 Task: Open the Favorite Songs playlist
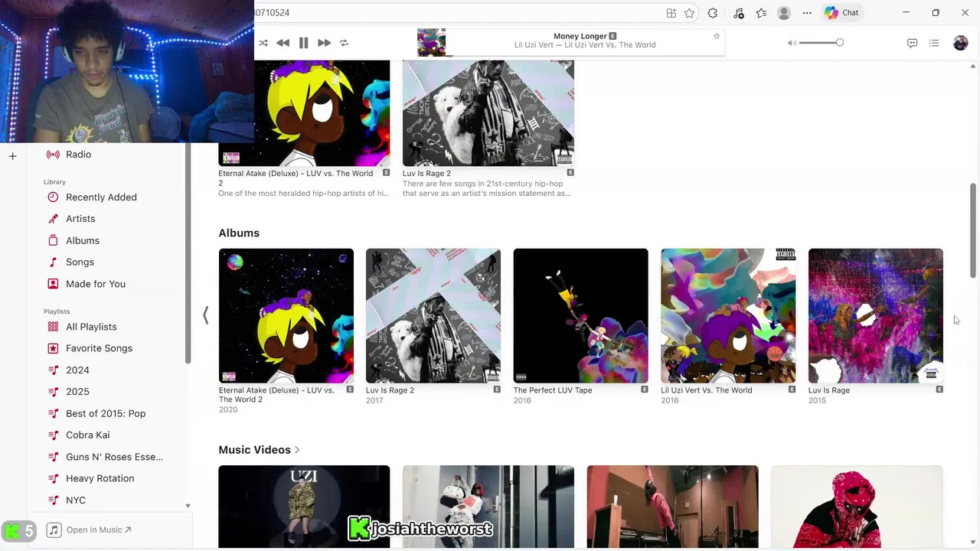(99, 348)
